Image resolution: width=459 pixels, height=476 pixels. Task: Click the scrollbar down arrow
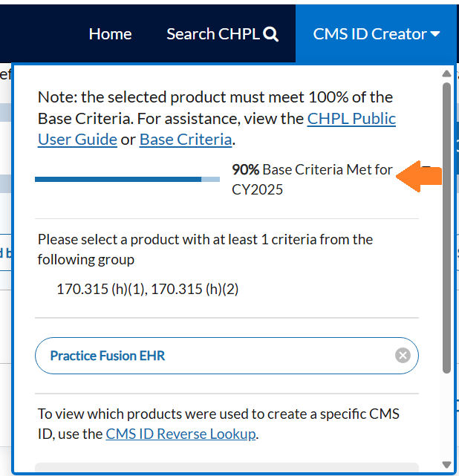[446, 465]
